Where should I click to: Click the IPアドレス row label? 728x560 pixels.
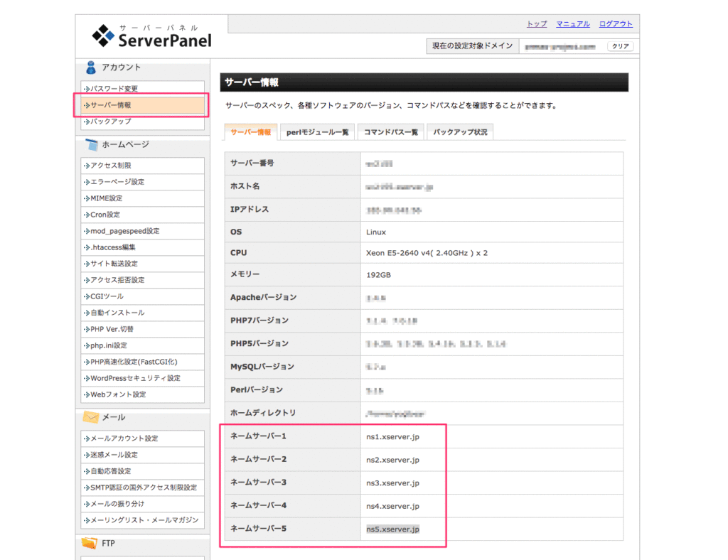pos(250,209)
